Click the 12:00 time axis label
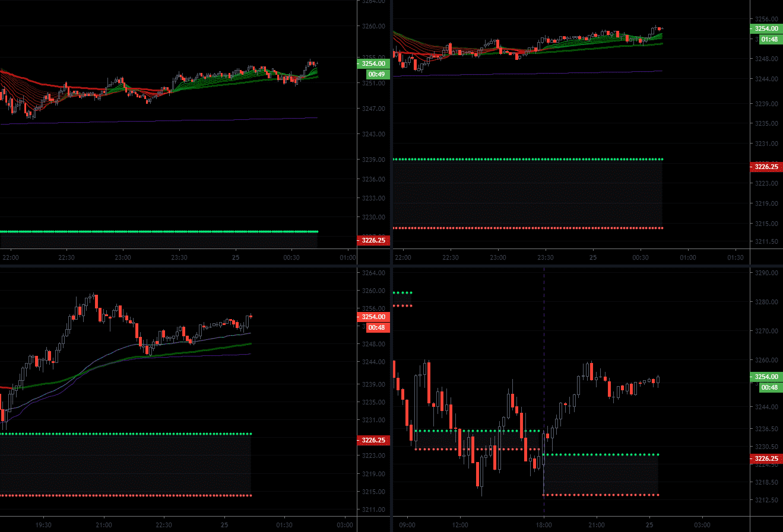Viewport: 783px width, 532px height. coord(460,525)
